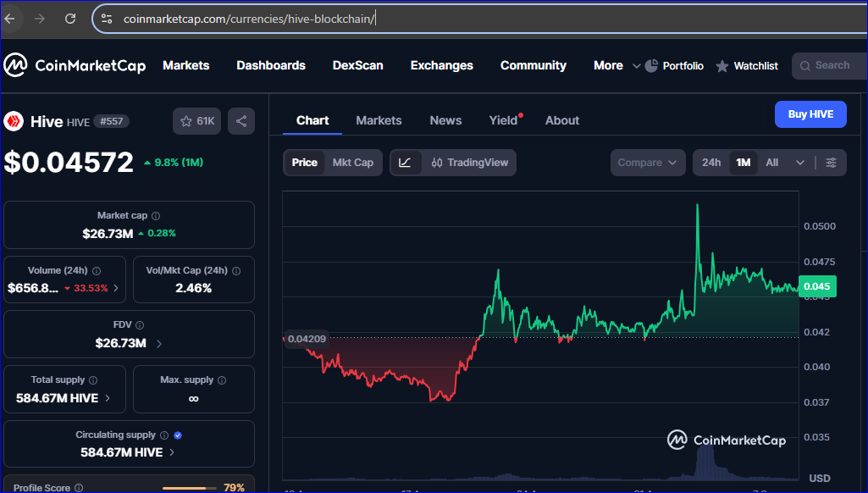Switch to the About tab
Image resolution: width=868 pixels, height=493 pixels.
tap(562, 120)
